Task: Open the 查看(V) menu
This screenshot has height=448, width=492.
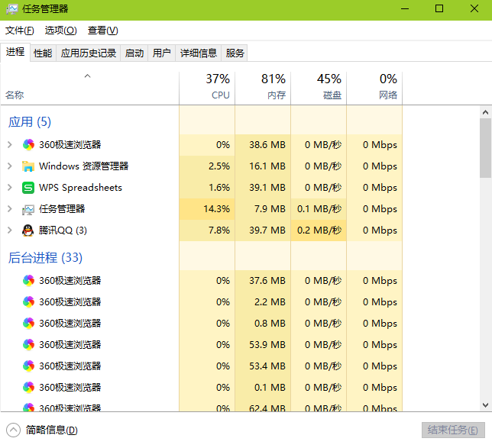Action: coord(102,31)
